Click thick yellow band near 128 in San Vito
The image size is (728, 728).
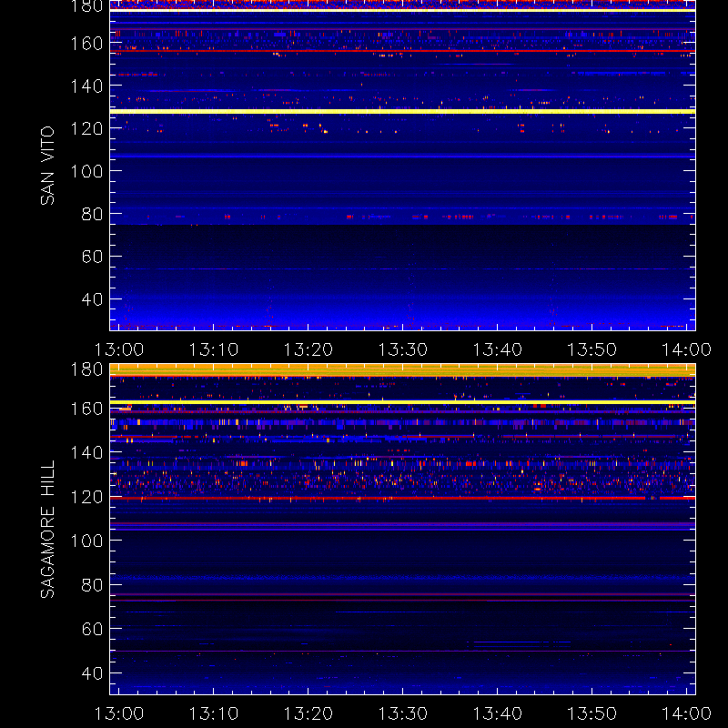coord(402,111)
